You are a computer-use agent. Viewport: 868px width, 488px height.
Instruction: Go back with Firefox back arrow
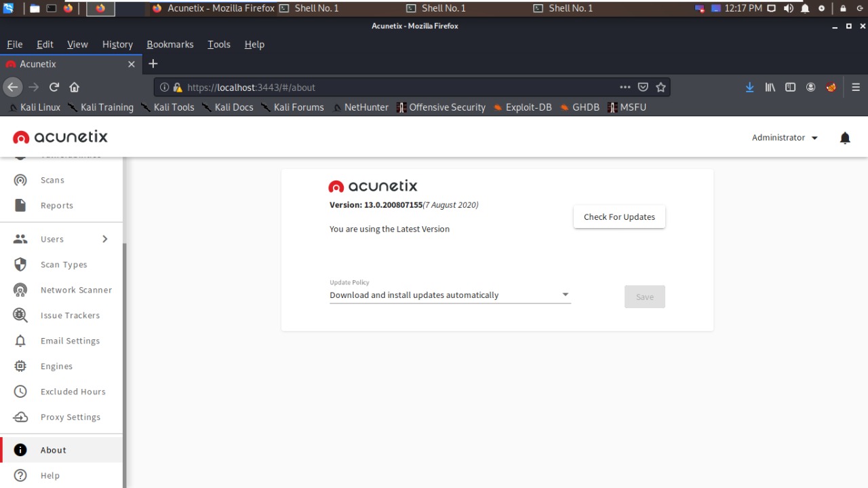[x=12, y=87]
